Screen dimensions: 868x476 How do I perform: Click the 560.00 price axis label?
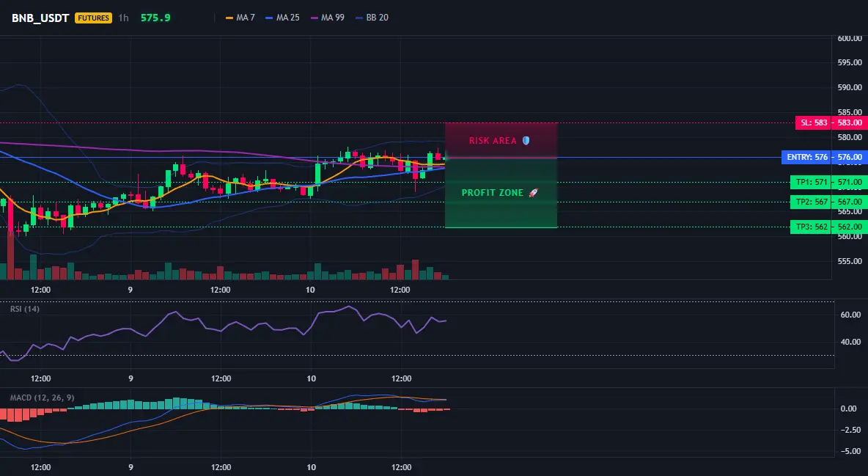click(x=850, y=237)
